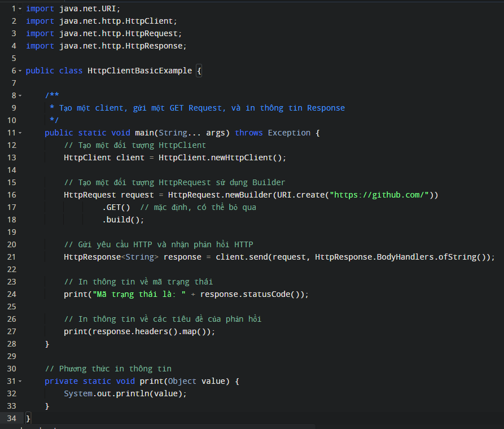This screenshot has width=504, height=429.
Task: Click the text "java.net.URI;"
Action: point(90,8)
